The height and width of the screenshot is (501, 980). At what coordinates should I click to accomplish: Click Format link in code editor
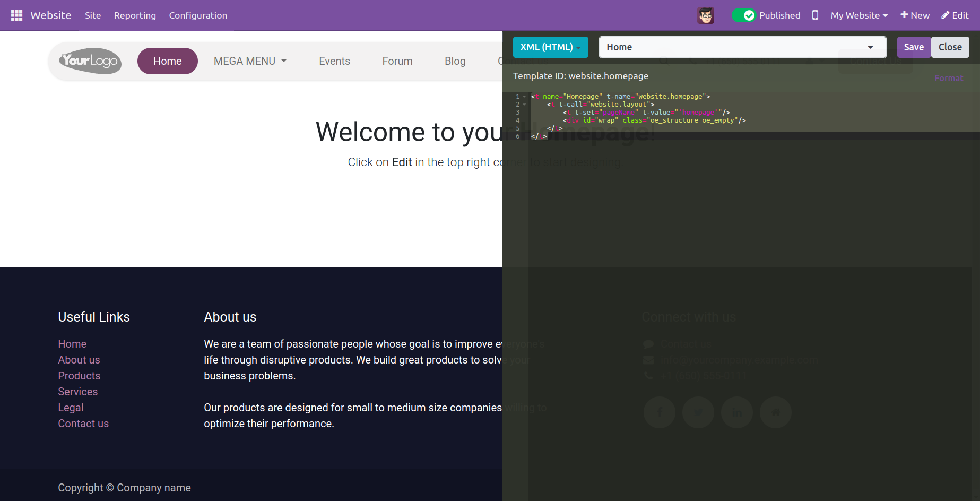tap(948, 78)
